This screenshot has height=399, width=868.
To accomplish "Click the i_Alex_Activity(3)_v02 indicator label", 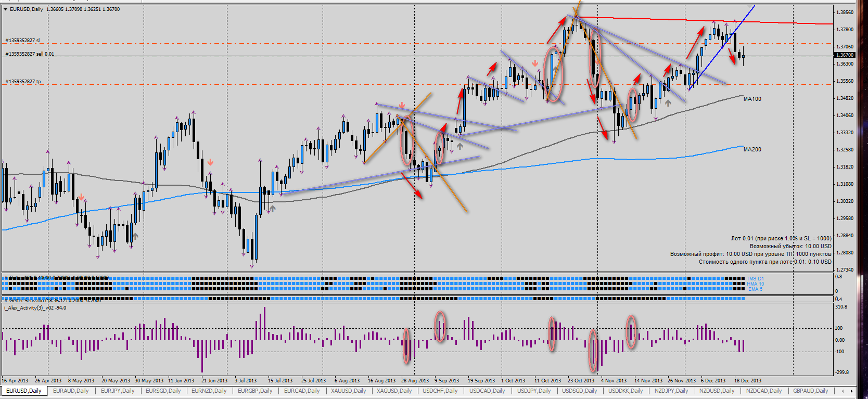I will click(35, 308).
